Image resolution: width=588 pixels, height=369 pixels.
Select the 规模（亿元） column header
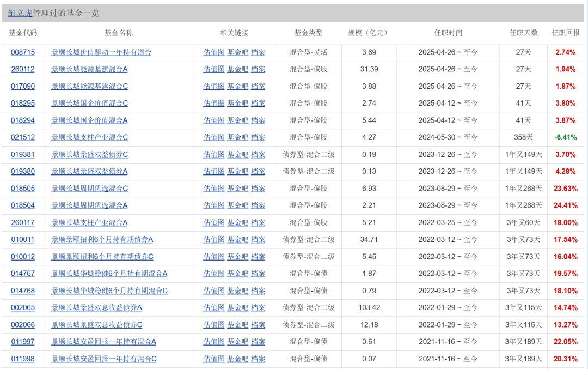click(x=369, y=33)
